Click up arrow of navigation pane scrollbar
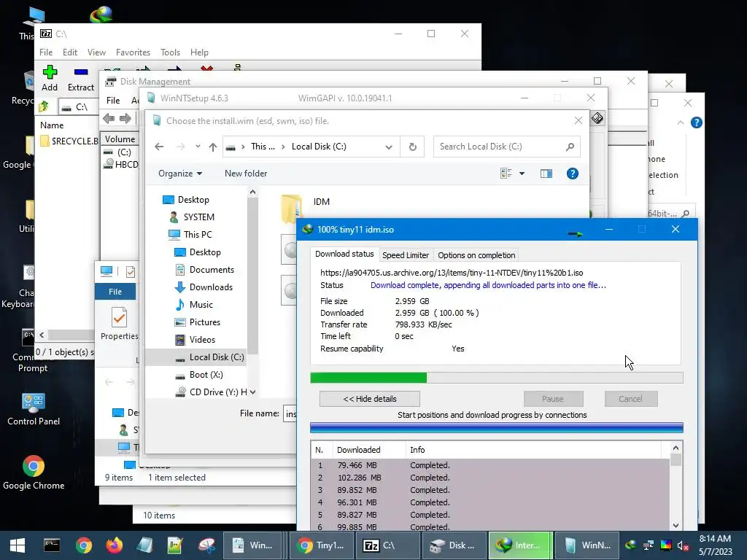Viewport: 747px width, 560px height. tap(252, 192)
